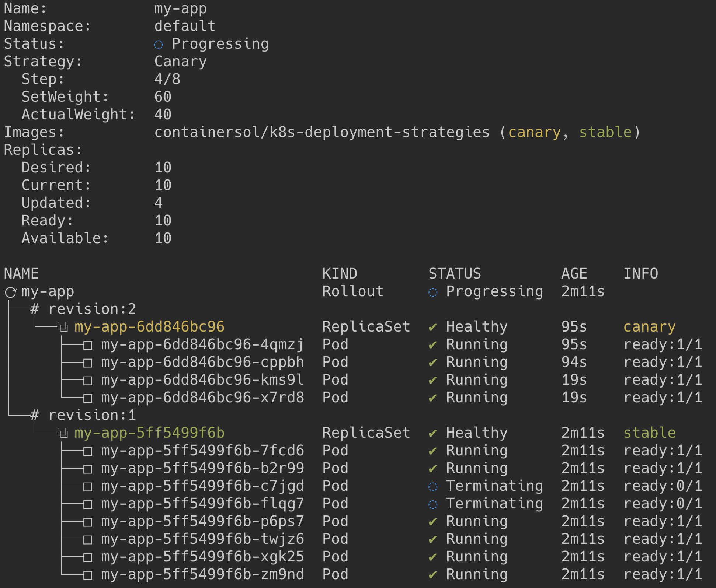Click the ReplicaSet icon beside my-app-6dd846bc96
The width and height of the screenshot is (716, 588).
point(63,327)
